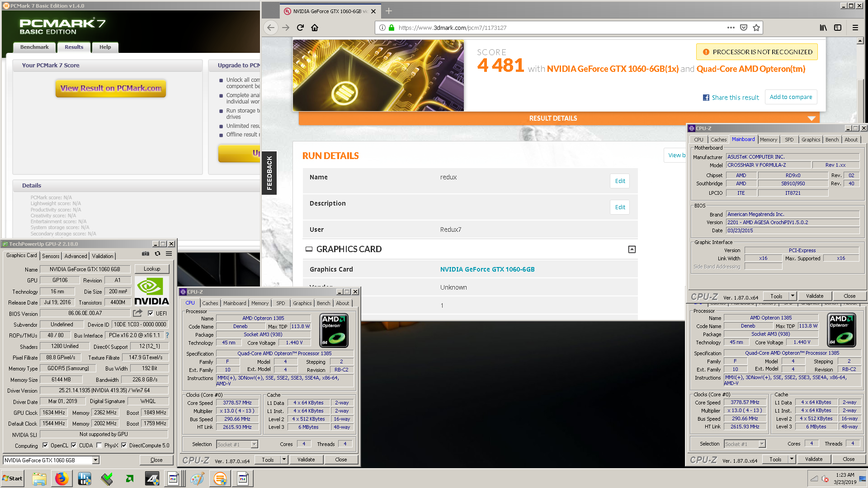Click Add to compare button
Screen dimensions: 868x488
point(791,97)
